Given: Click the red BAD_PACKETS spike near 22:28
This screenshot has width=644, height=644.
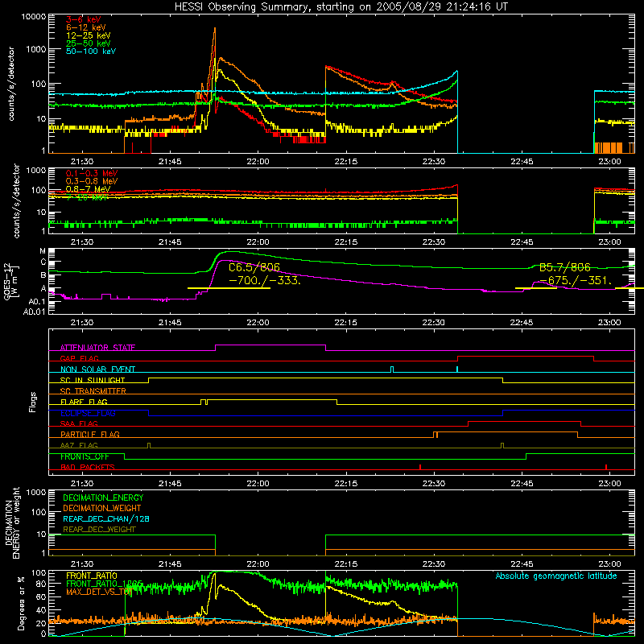Looking at the screenshot, I should (420, 467).
